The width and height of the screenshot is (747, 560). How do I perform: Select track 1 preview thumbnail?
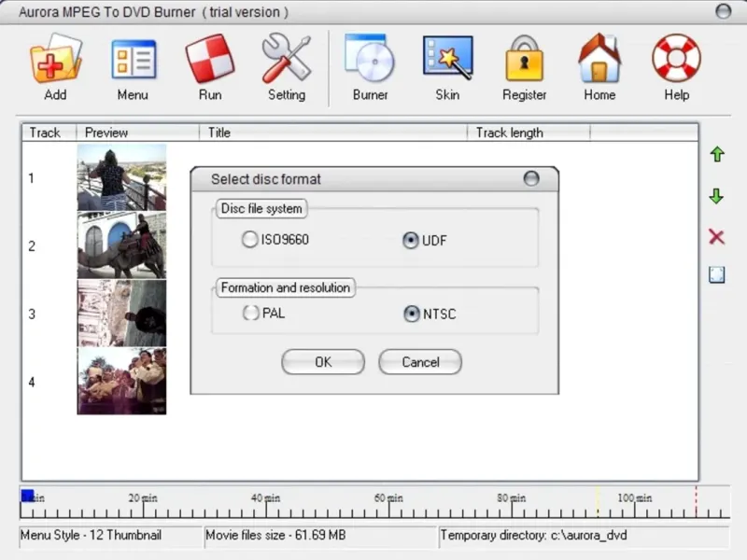click(x=122, y=177)
